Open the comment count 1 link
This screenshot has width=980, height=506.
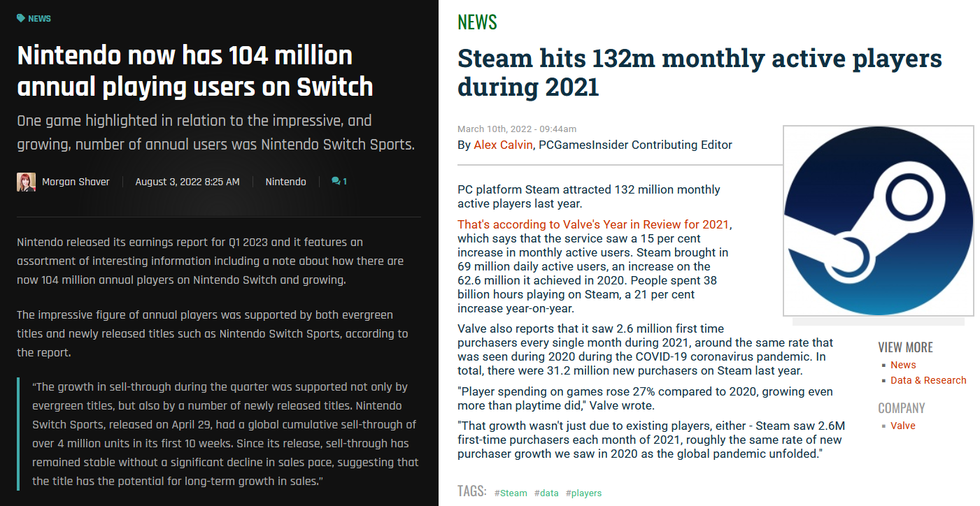tap(345, 182)
